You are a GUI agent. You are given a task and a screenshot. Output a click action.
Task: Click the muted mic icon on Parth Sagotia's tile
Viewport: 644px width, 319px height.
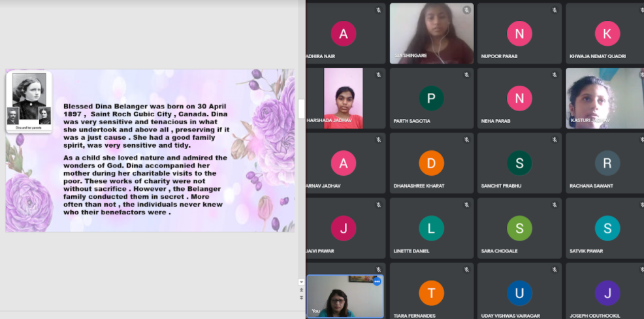point(466,75)
